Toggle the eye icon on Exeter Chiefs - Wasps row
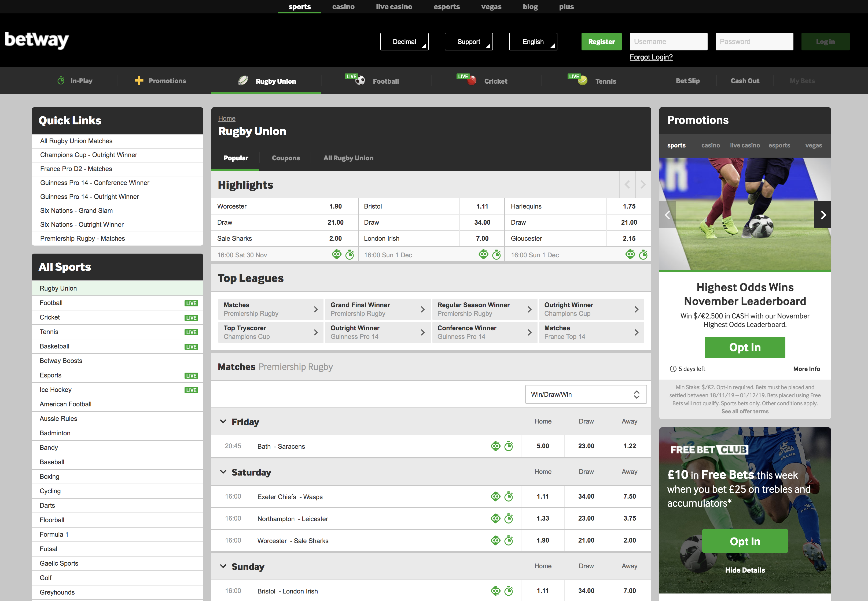This screenshot has height=601, width=868. (x=496, y=496)
